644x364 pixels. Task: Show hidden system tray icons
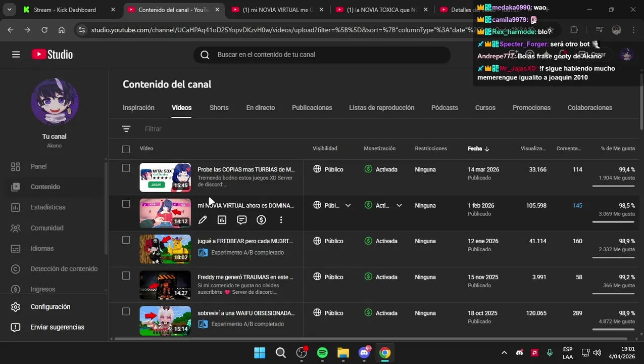504,352
